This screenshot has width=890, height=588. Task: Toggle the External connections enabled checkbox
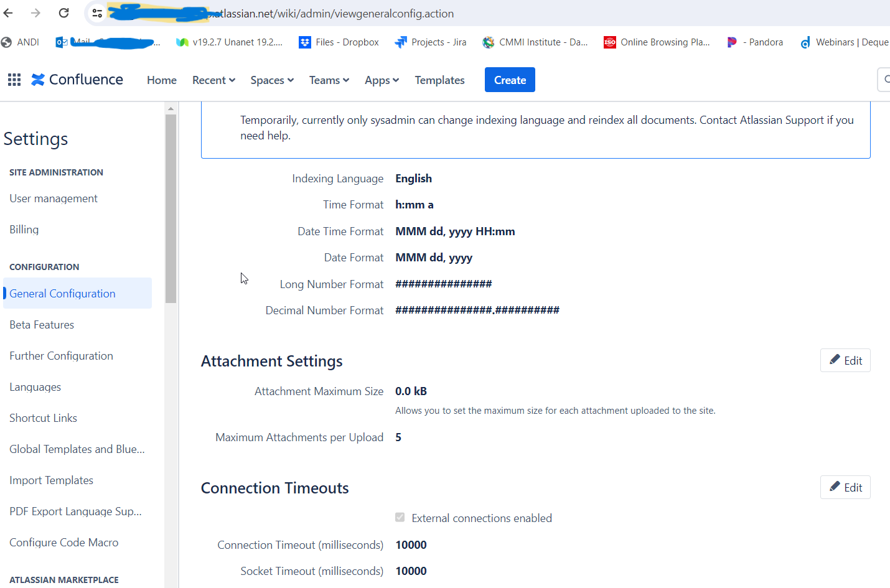(400, 518)
